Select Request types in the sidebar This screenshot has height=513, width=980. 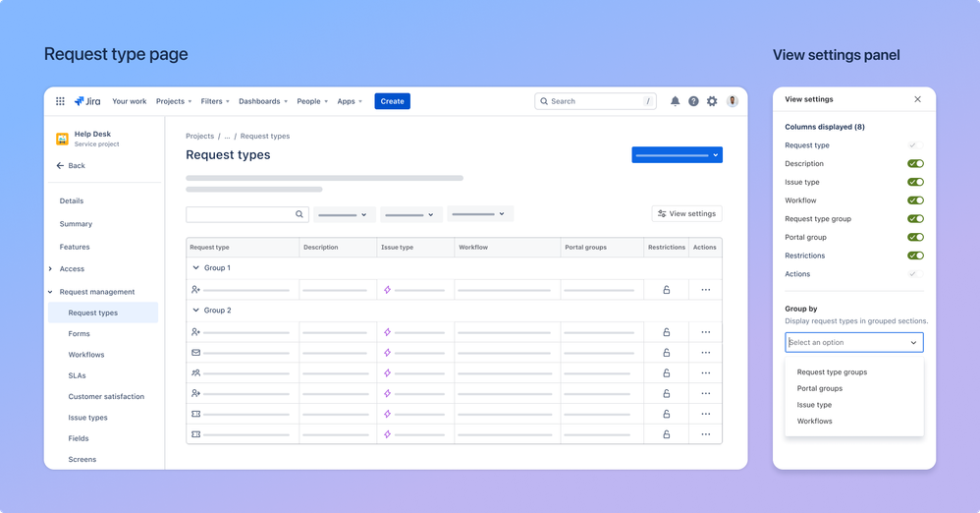tap(103, 313)
